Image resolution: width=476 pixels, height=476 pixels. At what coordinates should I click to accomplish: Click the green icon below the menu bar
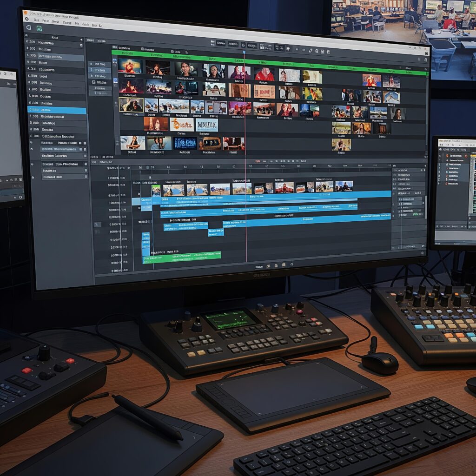[x=39, y=28]
